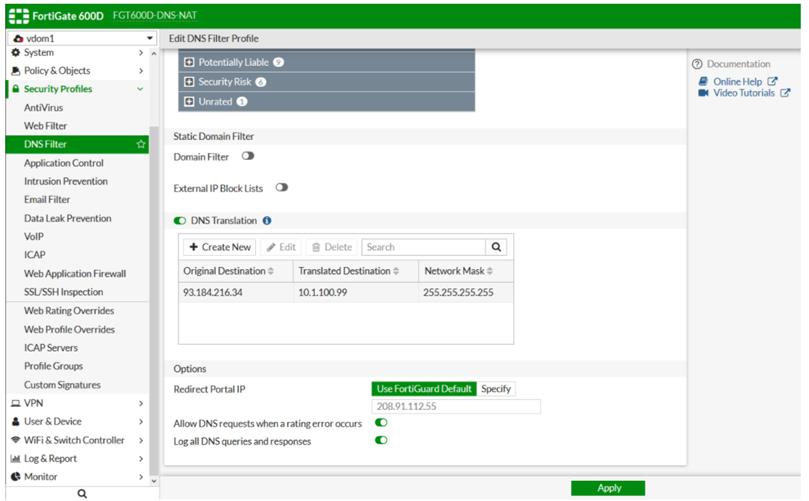Sort by Translated Destination column arrows

coord(396,271)
